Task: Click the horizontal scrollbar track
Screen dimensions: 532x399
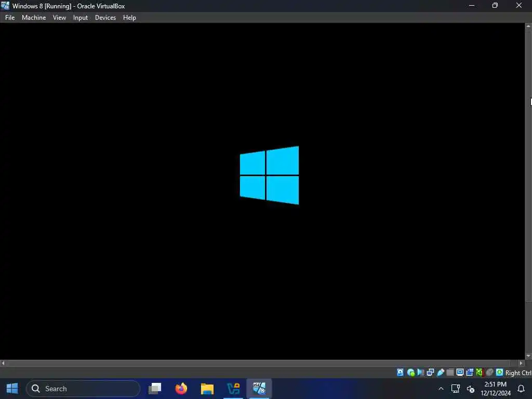Action: pos(262,363)
